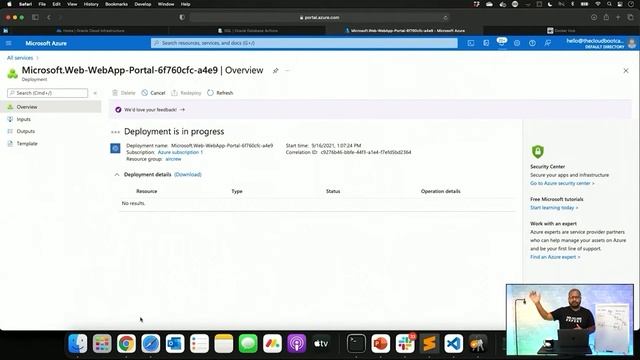Select Overview in the left menu
The image size is (640, 360).
[51, 107]
